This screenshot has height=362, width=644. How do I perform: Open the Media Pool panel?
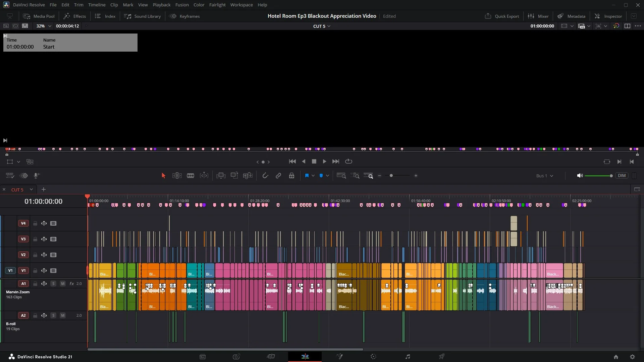pos(39,16)
